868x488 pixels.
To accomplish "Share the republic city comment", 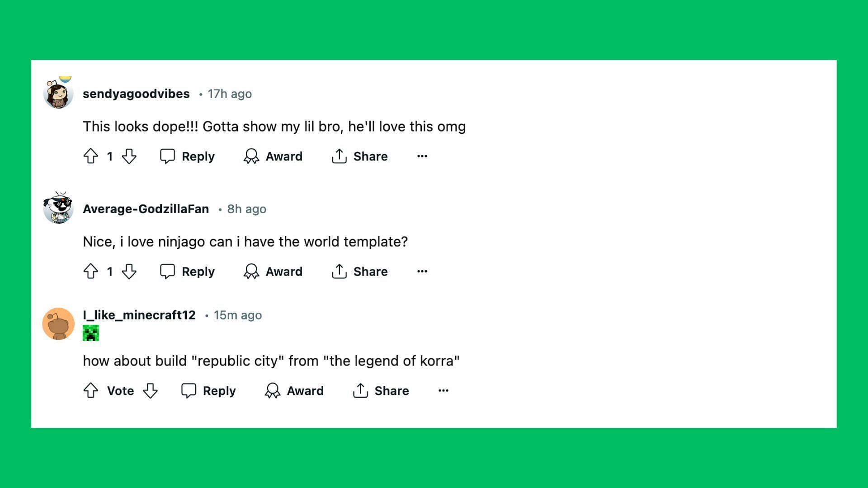I will [x=381, y=390].
